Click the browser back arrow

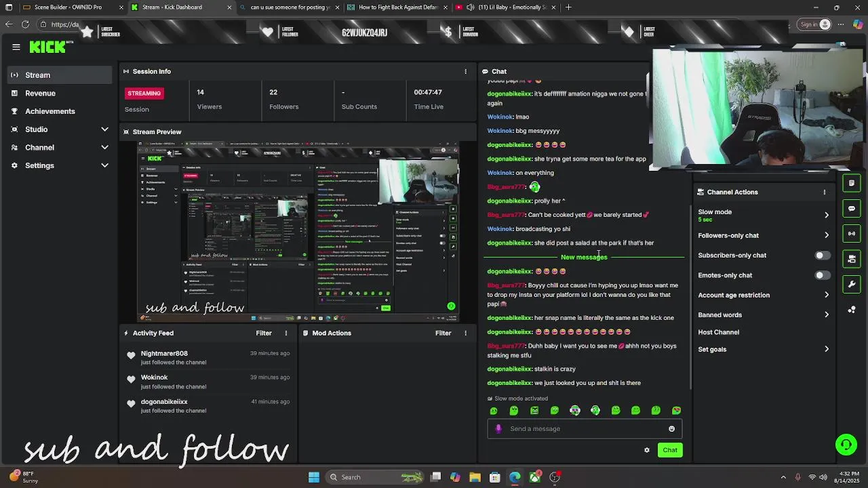(8, 24)
